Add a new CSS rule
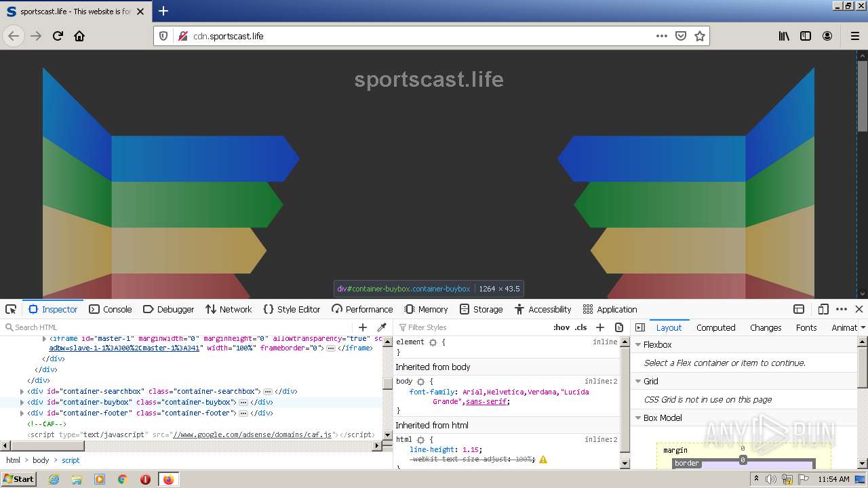 click(x=600, y=327)
